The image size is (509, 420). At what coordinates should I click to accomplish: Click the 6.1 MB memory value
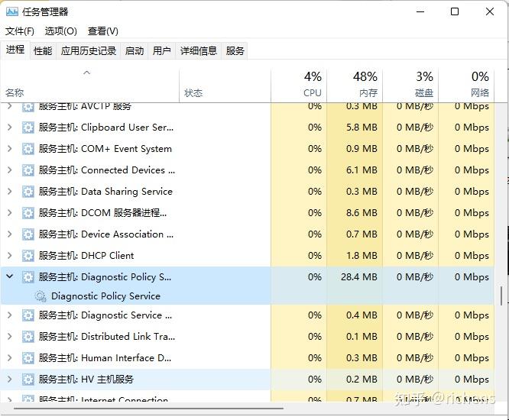(361, 170)
